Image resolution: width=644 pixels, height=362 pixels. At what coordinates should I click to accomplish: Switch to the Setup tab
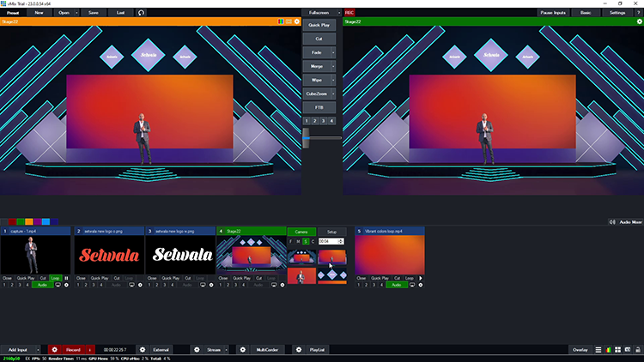[331, 232]
